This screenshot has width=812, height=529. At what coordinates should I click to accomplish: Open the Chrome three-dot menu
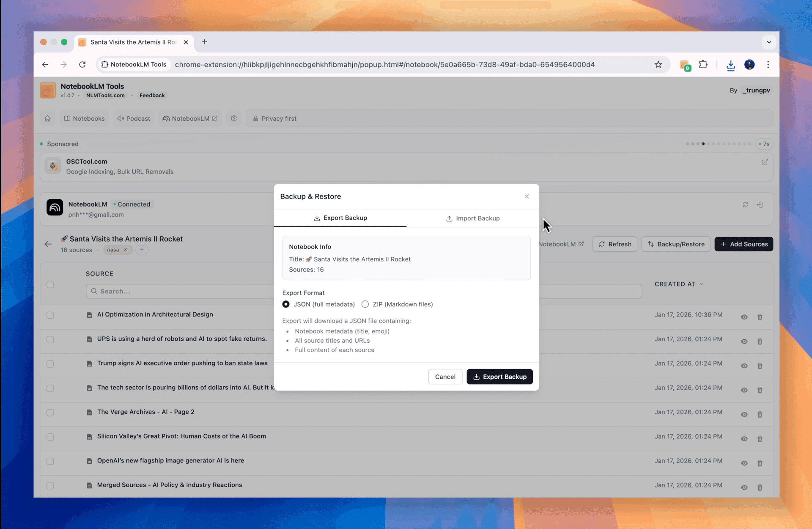click(768, 65)
